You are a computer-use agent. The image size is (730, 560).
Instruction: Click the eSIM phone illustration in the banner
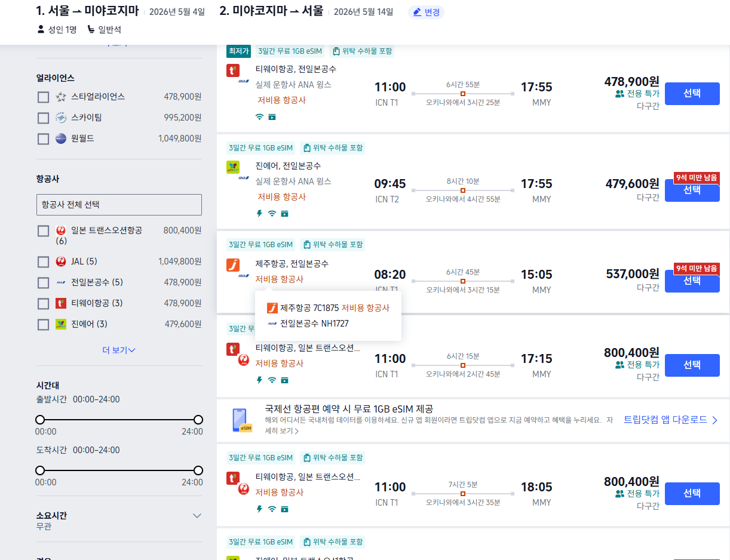click(x=241, y=420)
